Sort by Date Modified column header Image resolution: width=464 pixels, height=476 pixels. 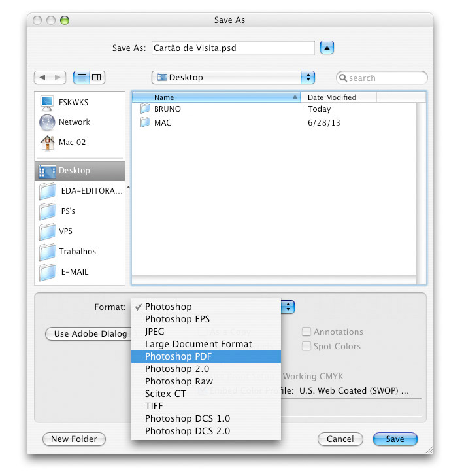(x=339, y=97)
